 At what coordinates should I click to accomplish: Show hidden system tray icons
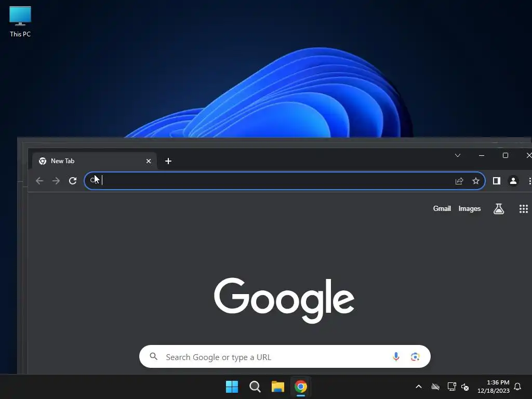419,387
